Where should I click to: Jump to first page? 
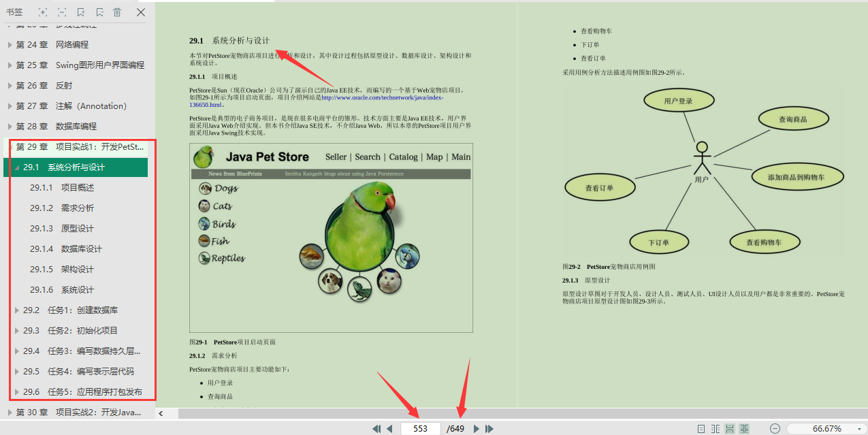point(376,429)
